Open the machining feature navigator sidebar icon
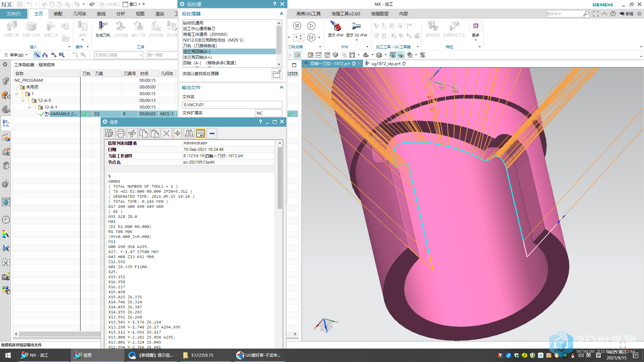644x362 pixels. pos(6,137)
